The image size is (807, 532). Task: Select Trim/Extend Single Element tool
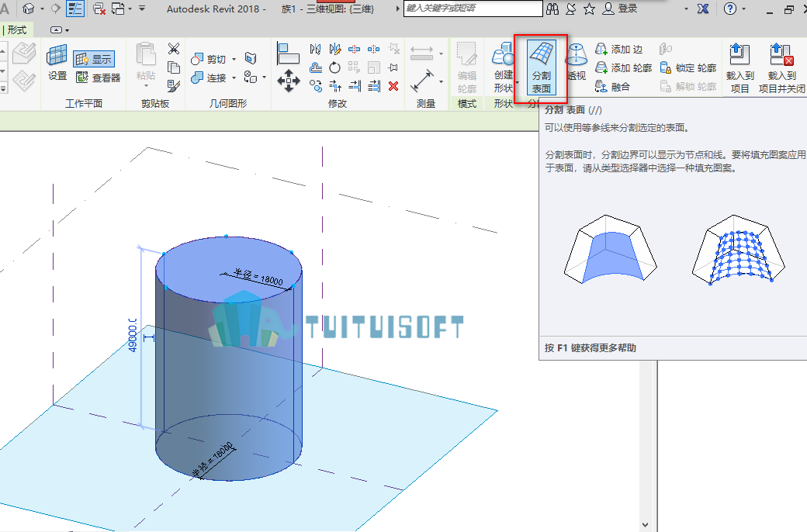(x=355, y=86)
